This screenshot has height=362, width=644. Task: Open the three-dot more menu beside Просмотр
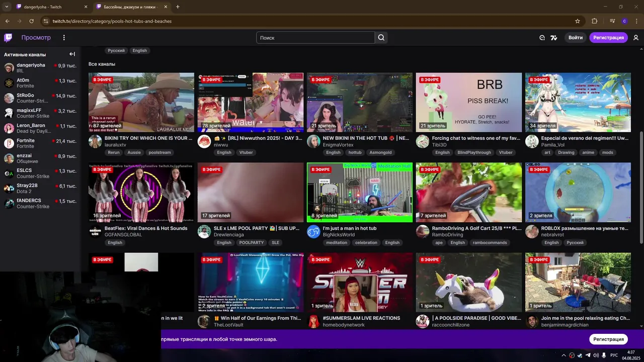[64, 38]
